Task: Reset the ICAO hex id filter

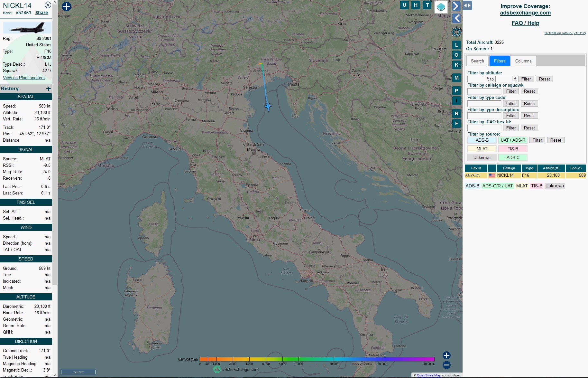Action: click(529, 128)
